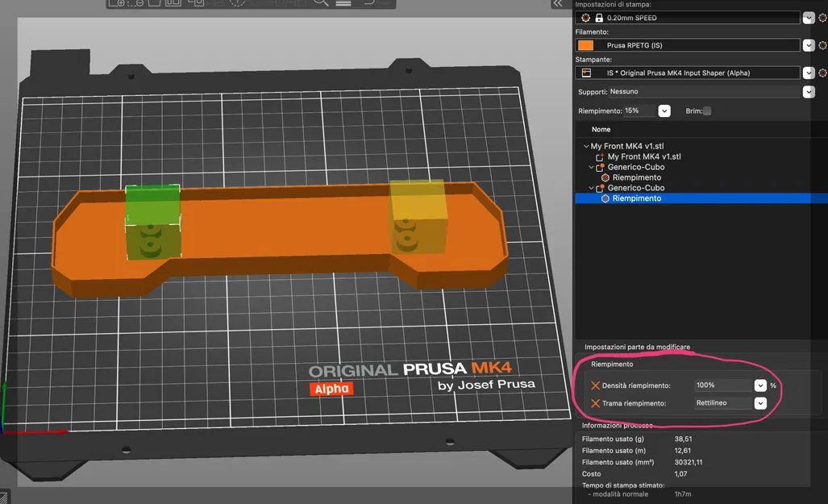Click the Filamento usato (mm³) value 30321,11
Viewport: 828px width, 504px height.
[x=688, y=462]
